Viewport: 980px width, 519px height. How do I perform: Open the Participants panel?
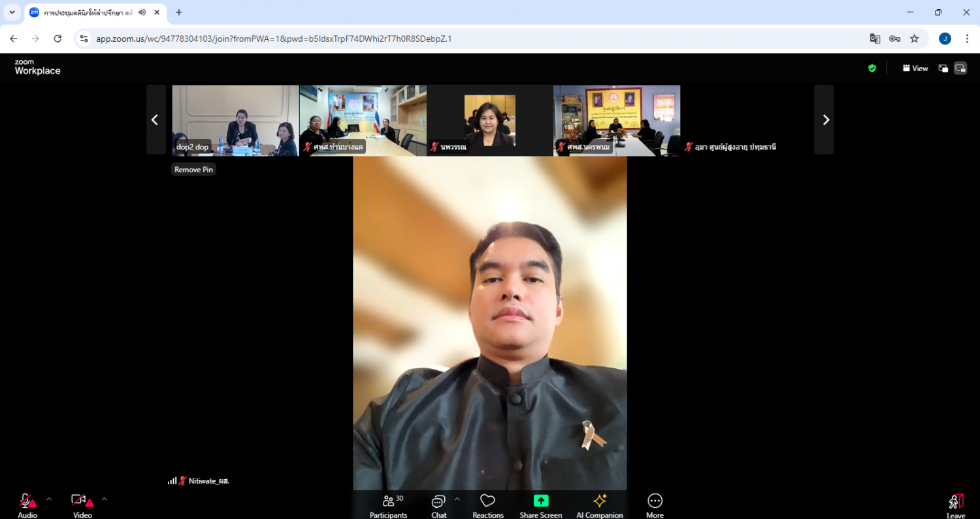388,505
